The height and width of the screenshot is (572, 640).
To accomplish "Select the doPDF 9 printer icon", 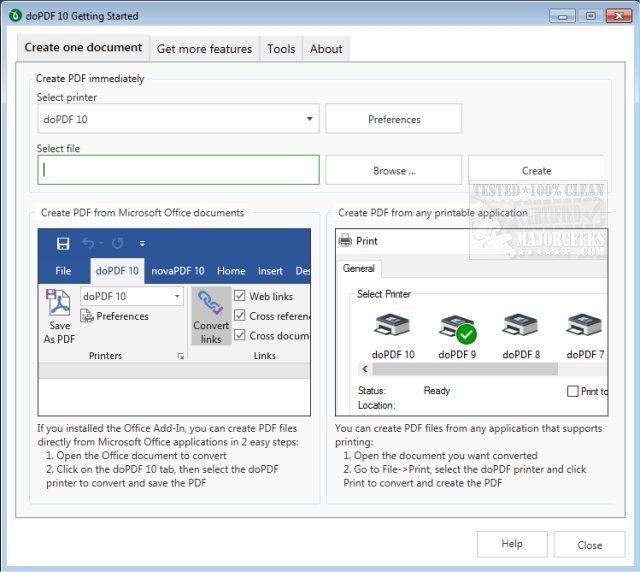I will coord(458,327).
